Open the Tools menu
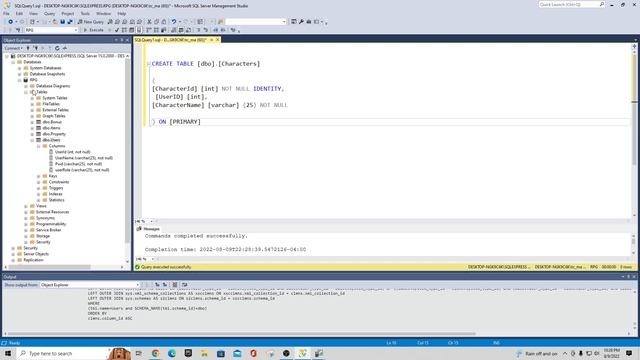Image resolution: width=640 pixels, height=360 pixels. pos(85,13)
